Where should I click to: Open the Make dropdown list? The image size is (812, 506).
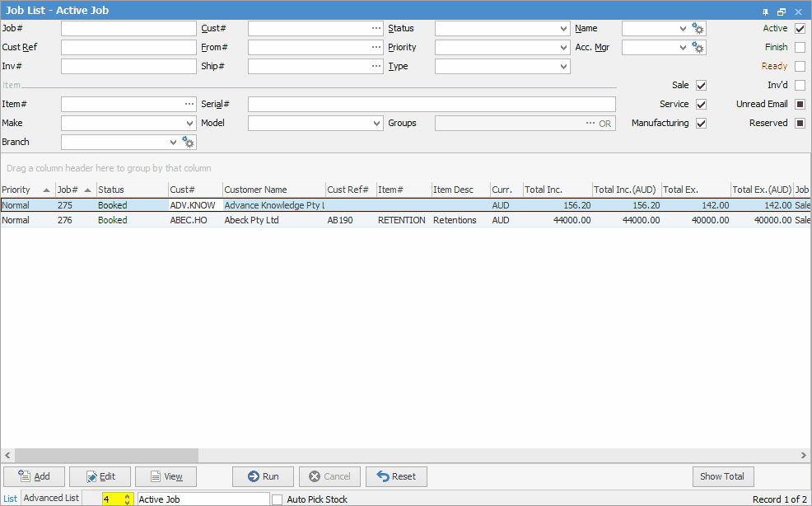pos(190,124)
